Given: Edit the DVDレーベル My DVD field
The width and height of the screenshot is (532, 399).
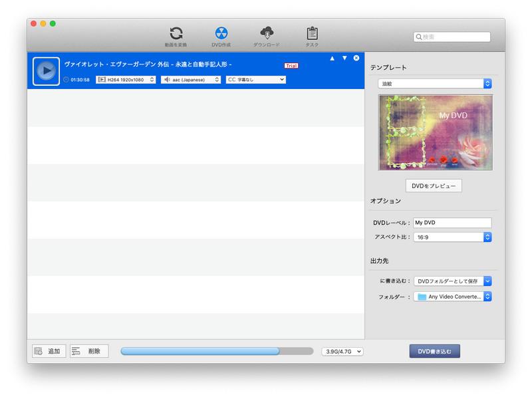Looking at the screenshot, I should pyautogui.click(x=452, y=223).
